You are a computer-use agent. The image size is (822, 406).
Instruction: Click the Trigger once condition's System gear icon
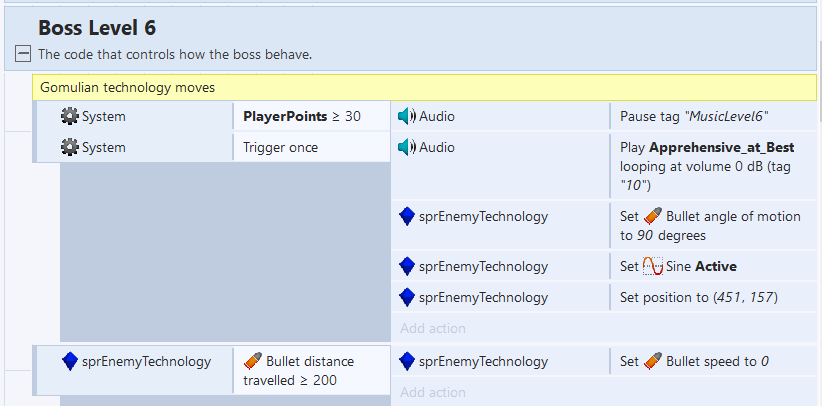click(70, 148)
